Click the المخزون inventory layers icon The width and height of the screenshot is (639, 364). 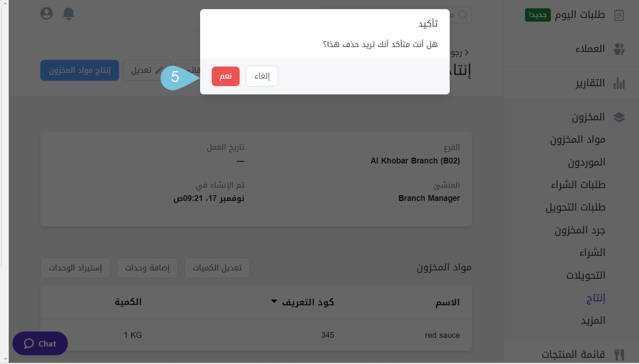pyautogui.click(x=619, y=117)
